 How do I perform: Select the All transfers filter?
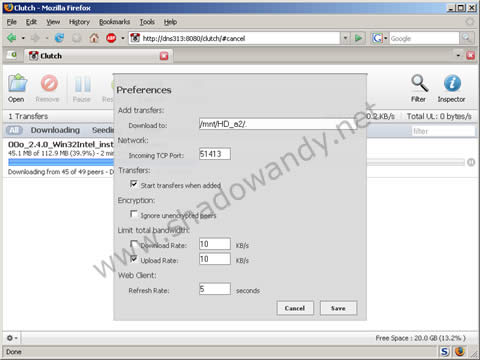click(x=14, y=130)
